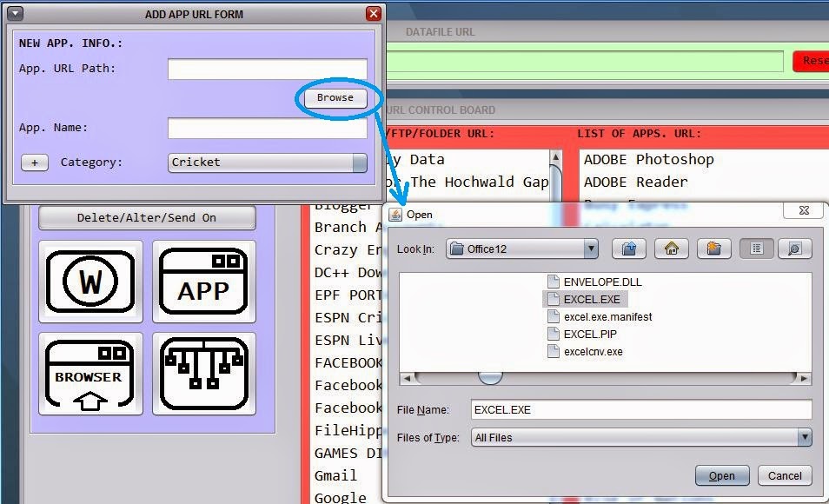Click the W web icon tile
The width and height of the screenshot is (829, 504).
(x=90, y=282)
